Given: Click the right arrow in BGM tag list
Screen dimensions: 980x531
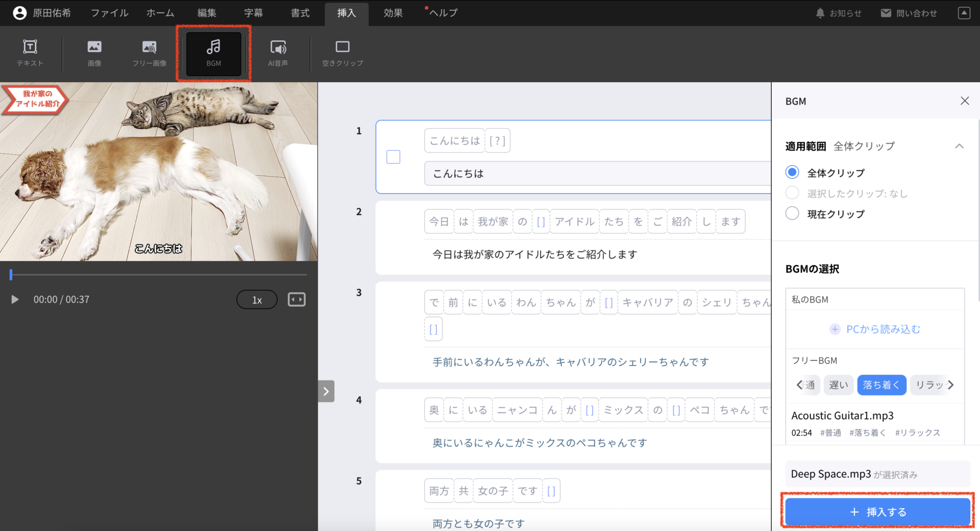Looking at the screenshot, I should coord(951,385).
